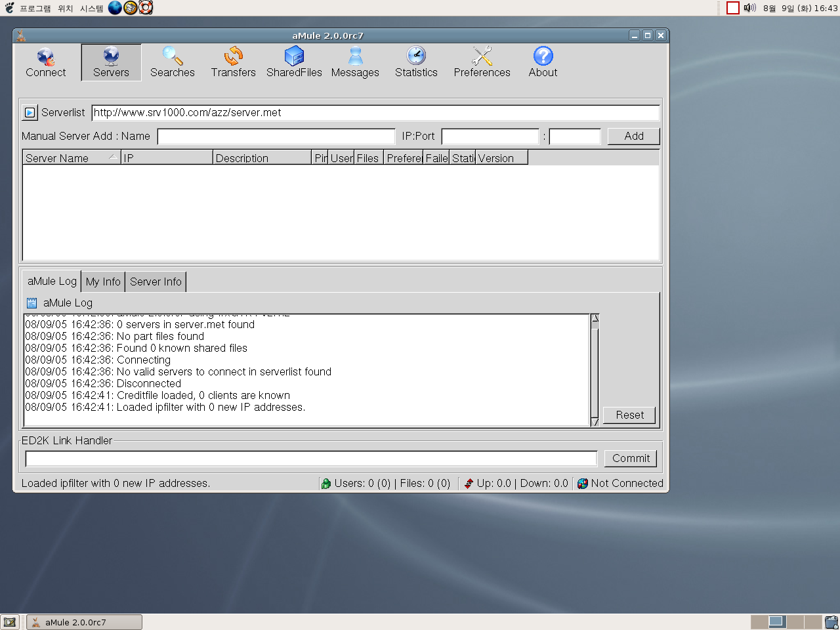Launch the mail clock icon in panel

click(131, 8)
